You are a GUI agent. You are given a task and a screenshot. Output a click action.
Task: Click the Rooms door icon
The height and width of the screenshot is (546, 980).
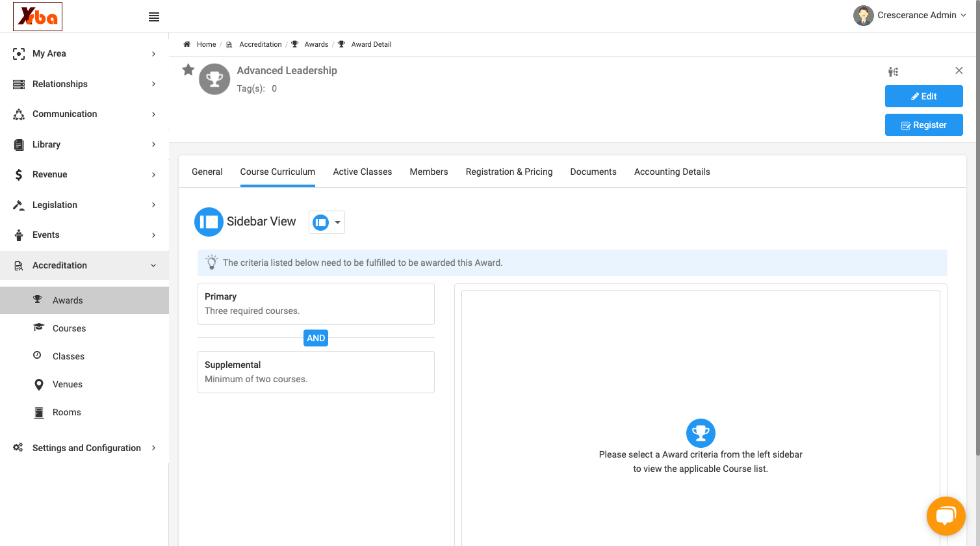39,413
